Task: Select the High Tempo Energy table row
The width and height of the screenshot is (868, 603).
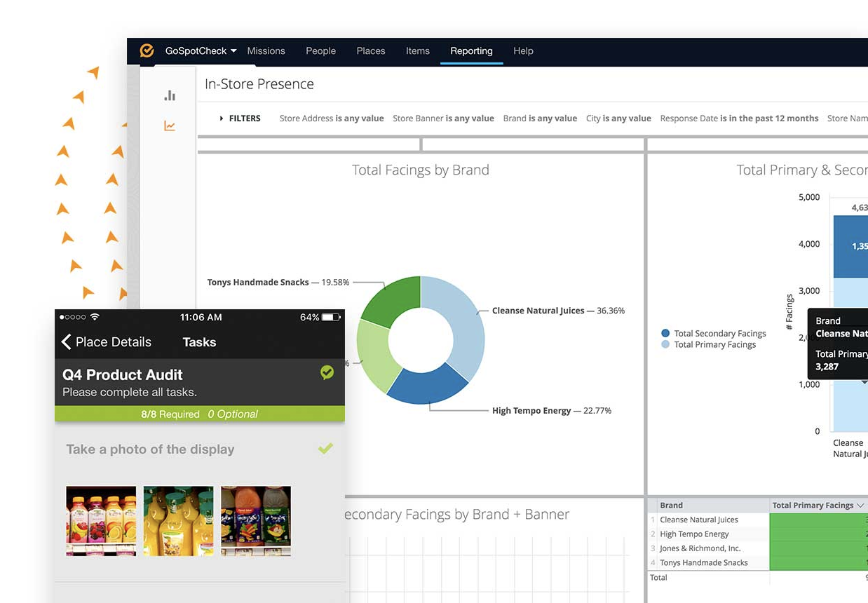Action: 758,534
